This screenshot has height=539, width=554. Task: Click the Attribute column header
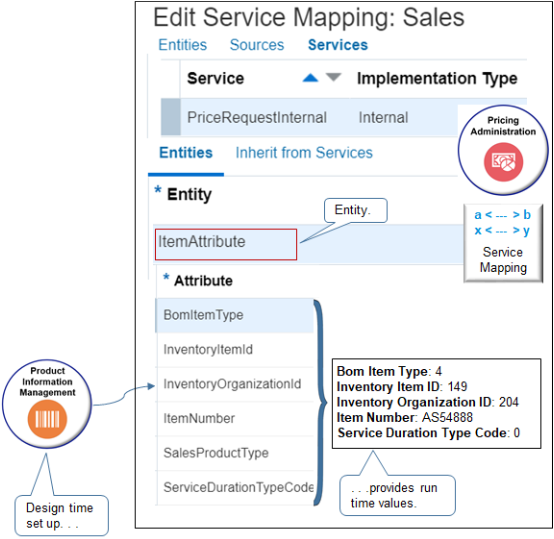pyautogui.click(x=204, y=281)
